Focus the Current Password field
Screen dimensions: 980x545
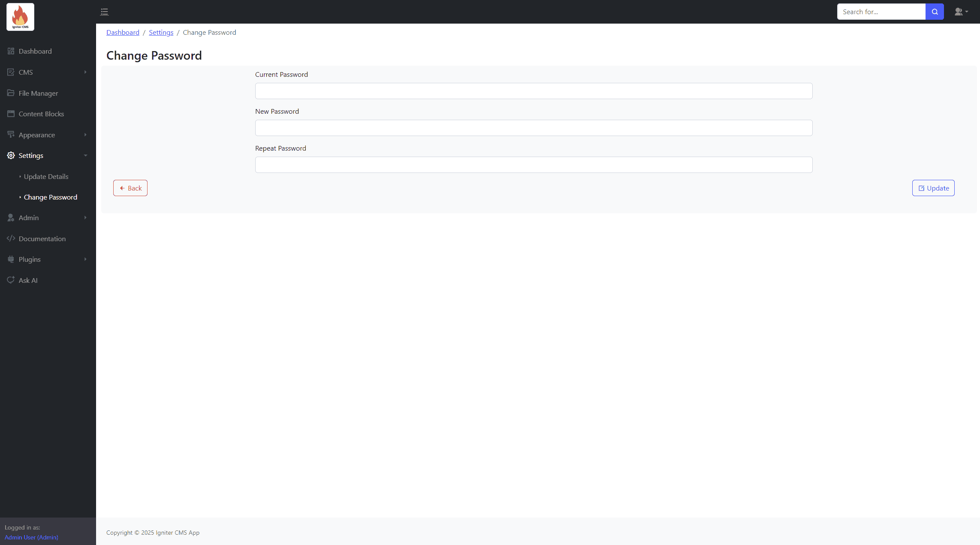click(x=534, y=91)
